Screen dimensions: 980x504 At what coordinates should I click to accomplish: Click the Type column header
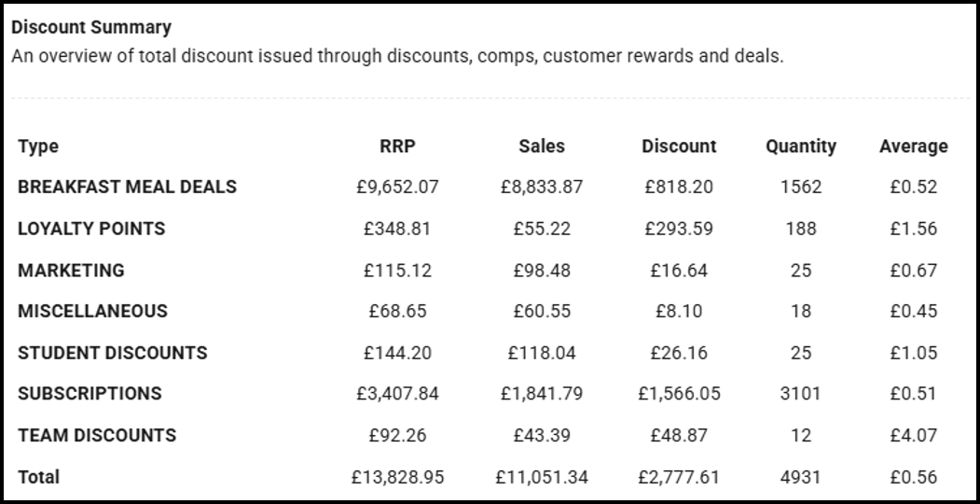click(38, 147)
